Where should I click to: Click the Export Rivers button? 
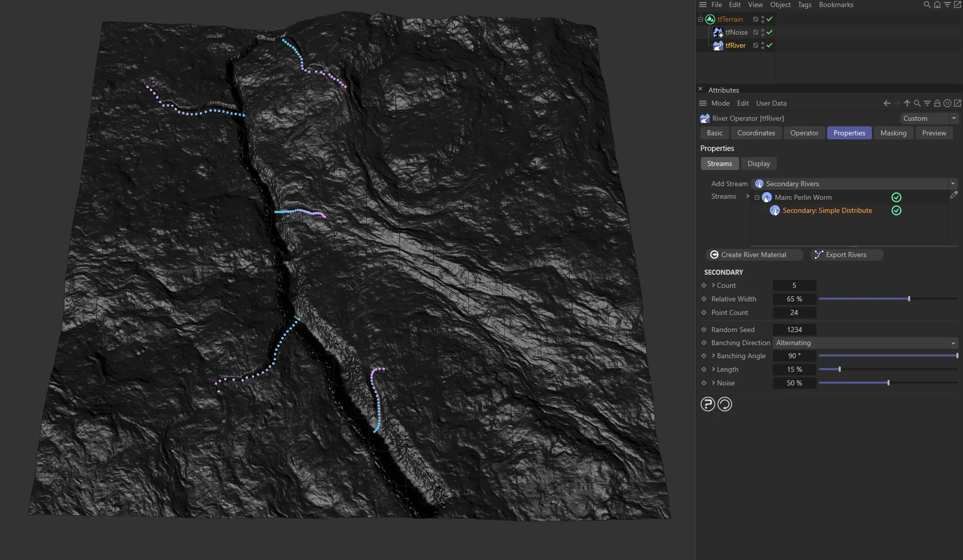pyautogui.click(x=846, y=255)
